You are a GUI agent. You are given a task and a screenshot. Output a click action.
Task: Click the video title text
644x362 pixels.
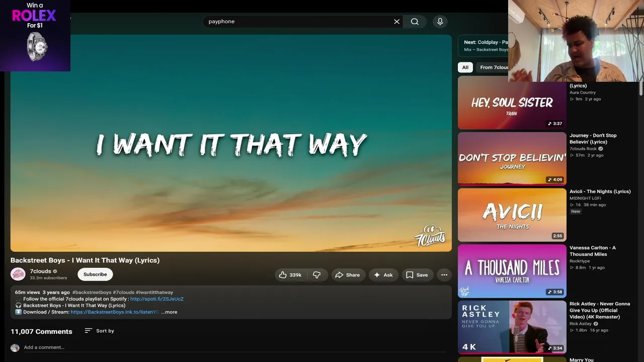point(85,260)
